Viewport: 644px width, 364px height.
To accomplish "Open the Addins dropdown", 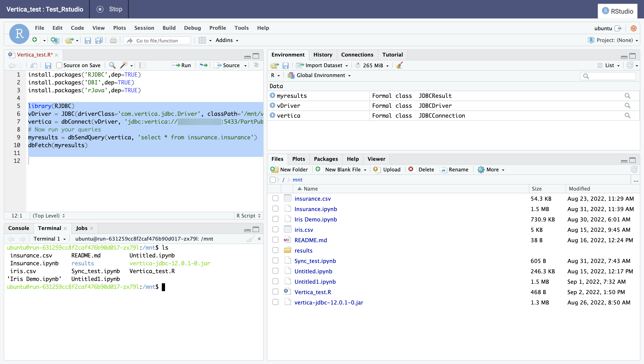I will pos(227,40).
